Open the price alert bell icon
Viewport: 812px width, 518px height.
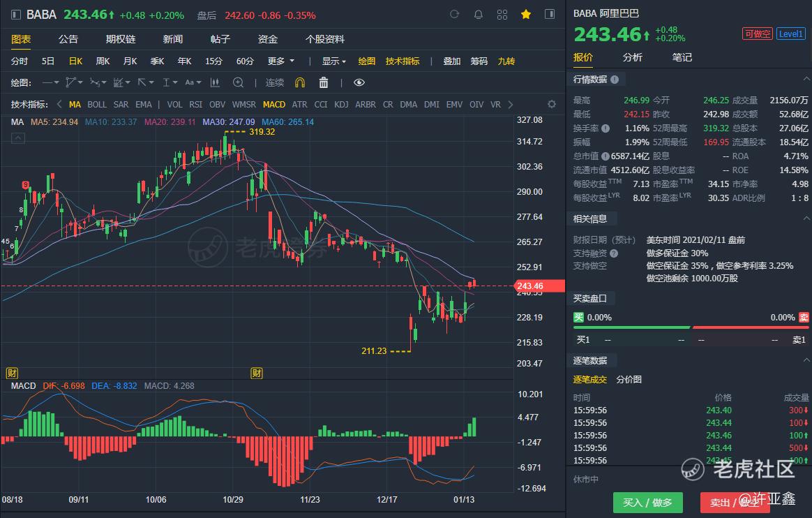(479, 15)
